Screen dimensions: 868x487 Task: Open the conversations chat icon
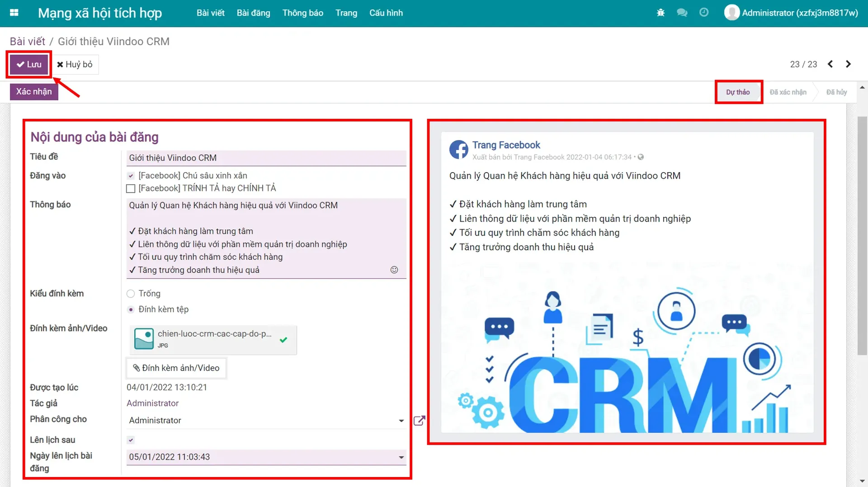(x=682, y=13)
